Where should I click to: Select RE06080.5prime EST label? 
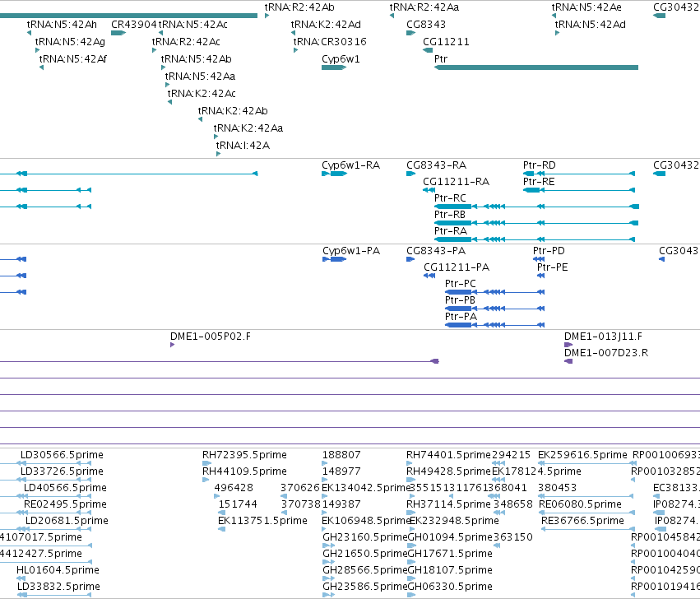click(581, 504)
